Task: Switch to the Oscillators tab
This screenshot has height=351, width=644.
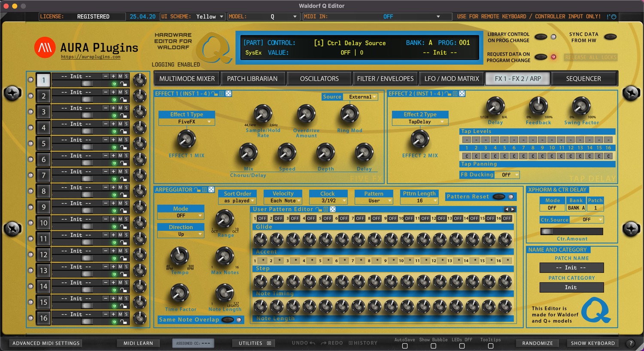Action: pyautogui.click(x=319, y=79)
